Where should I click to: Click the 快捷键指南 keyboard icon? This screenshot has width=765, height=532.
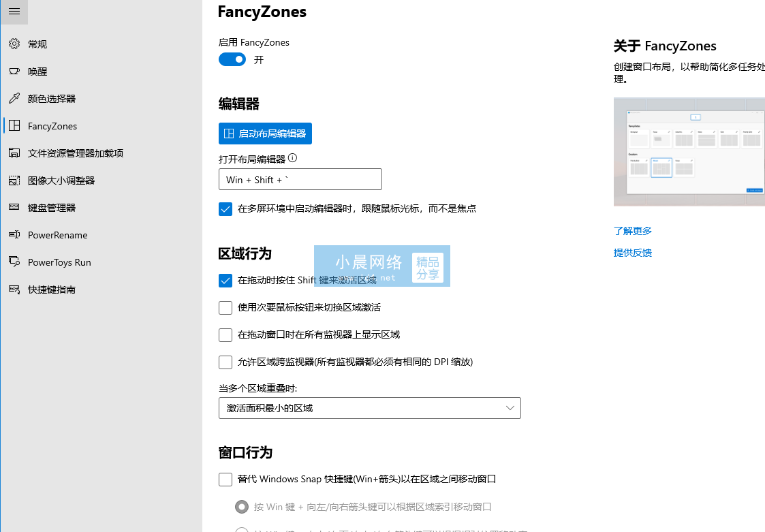click(14, 290)
